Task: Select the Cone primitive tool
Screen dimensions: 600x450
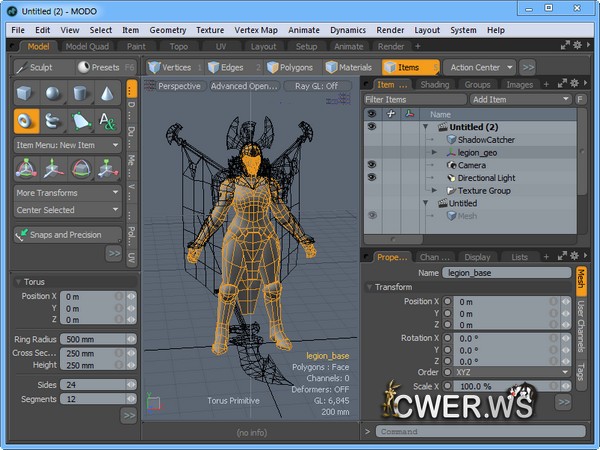Action: point(108,93)
